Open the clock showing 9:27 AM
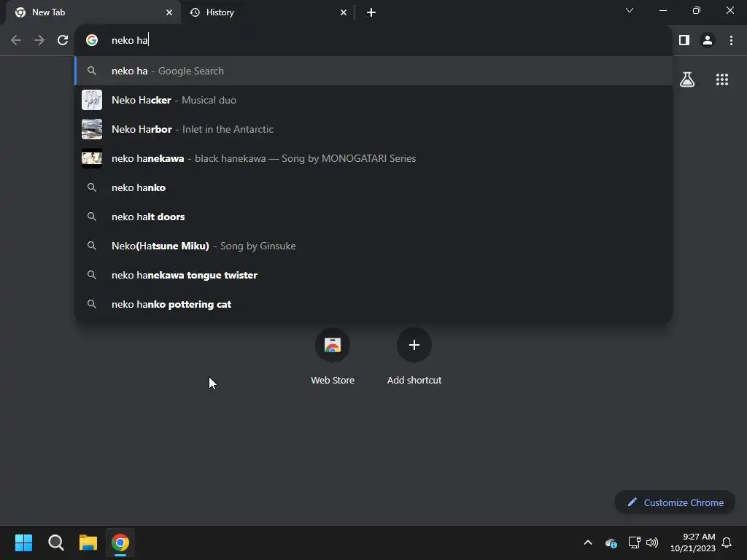 693,542
